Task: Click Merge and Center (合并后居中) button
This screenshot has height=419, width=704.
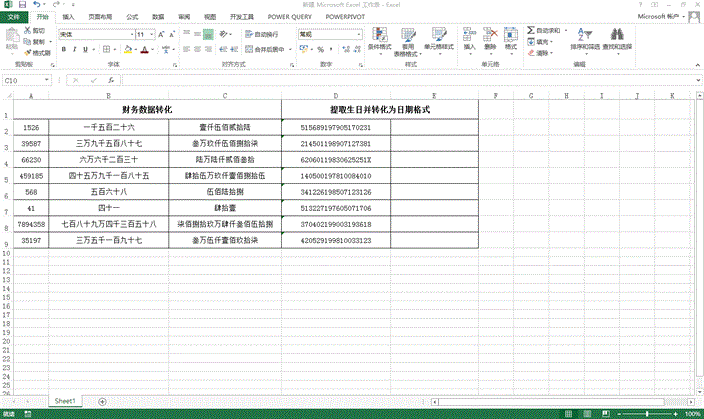Action: 262,48
